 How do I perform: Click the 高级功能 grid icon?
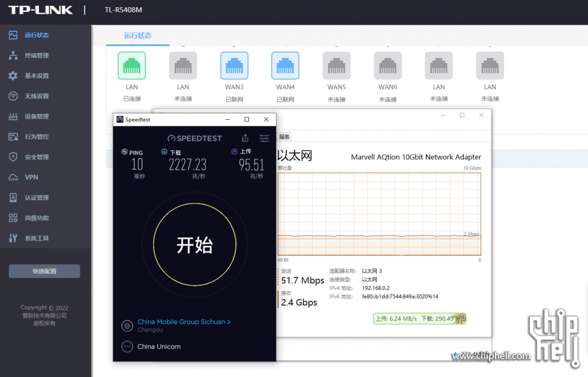point(13,218)
